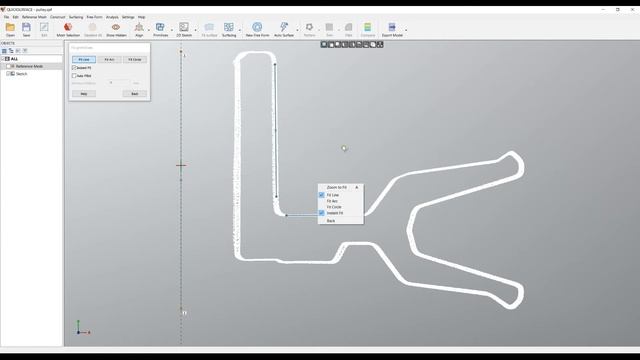Open the Surfacing menu

click(x=76, y=17)
